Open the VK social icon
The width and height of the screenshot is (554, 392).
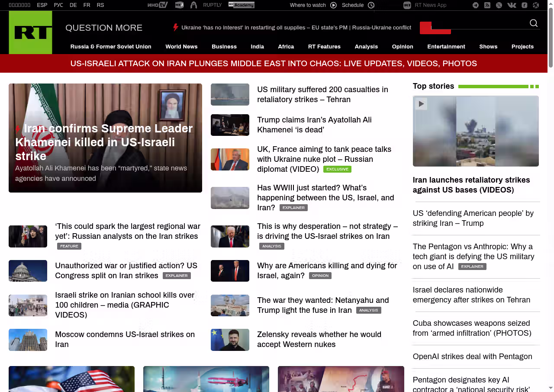(x=512, y=5)
